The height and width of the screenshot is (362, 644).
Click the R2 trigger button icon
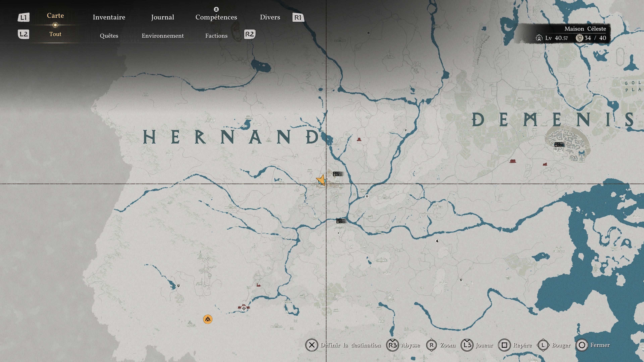(250, 34)
